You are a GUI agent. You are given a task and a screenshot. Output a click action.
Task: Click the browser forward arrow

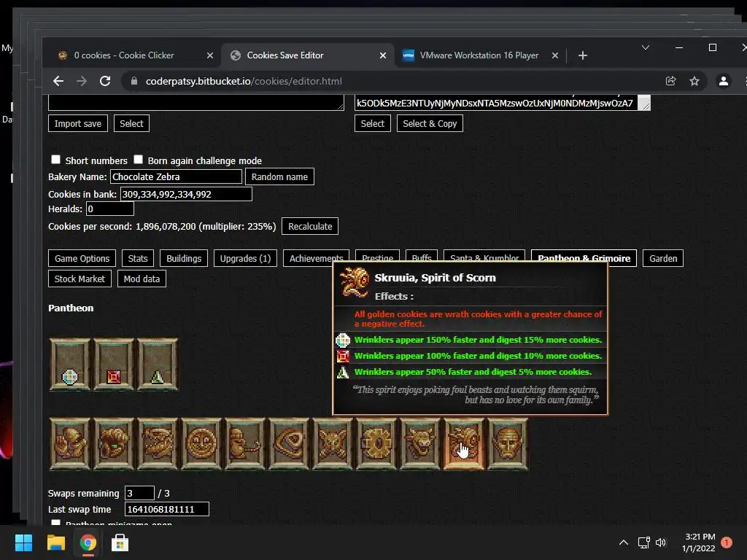pos(82,81)
